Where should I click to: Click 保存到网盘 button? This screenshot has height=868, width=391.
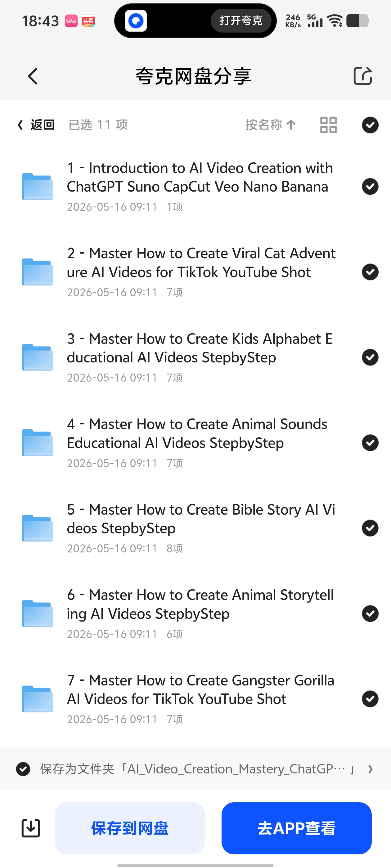click(129, 828)
